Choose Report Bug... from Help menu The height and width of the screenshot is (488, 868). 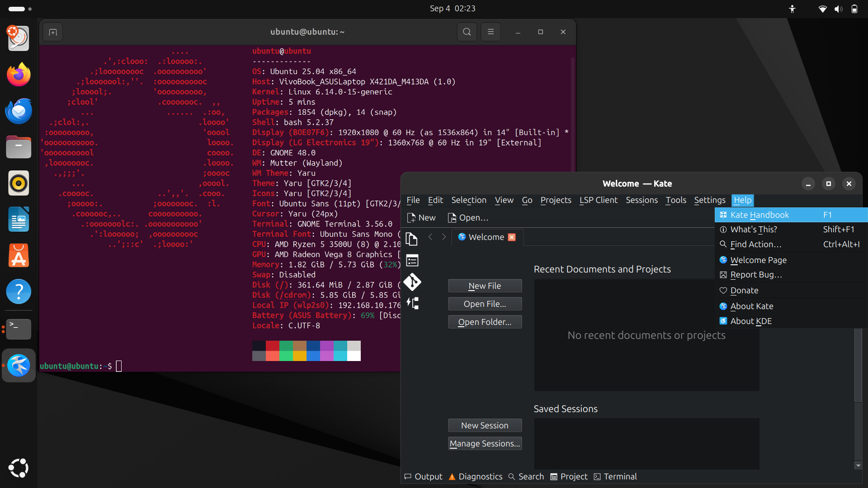791,275
